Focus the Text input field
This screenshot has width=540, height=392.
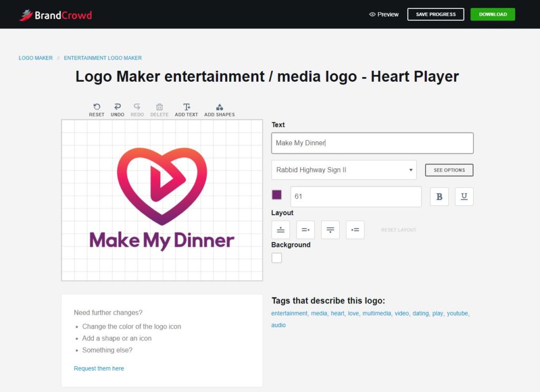click(372, 143)
